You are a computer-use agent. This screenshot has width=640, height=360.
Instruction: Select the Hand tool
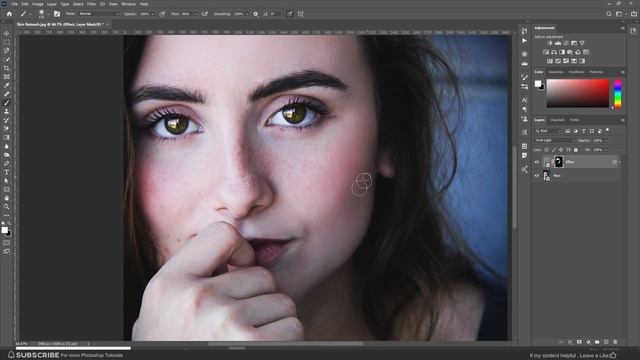[7, 198]
